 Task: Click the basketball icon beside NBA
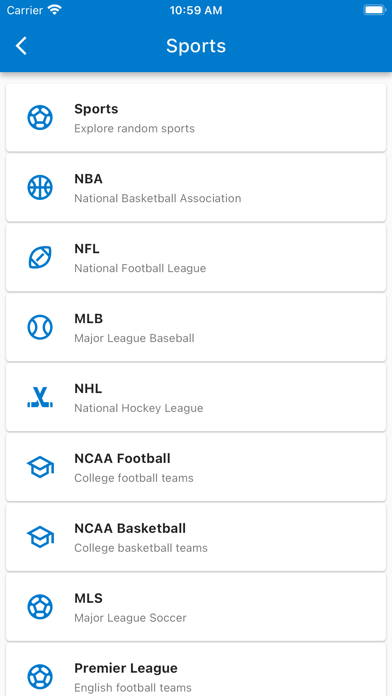[40, 187]
